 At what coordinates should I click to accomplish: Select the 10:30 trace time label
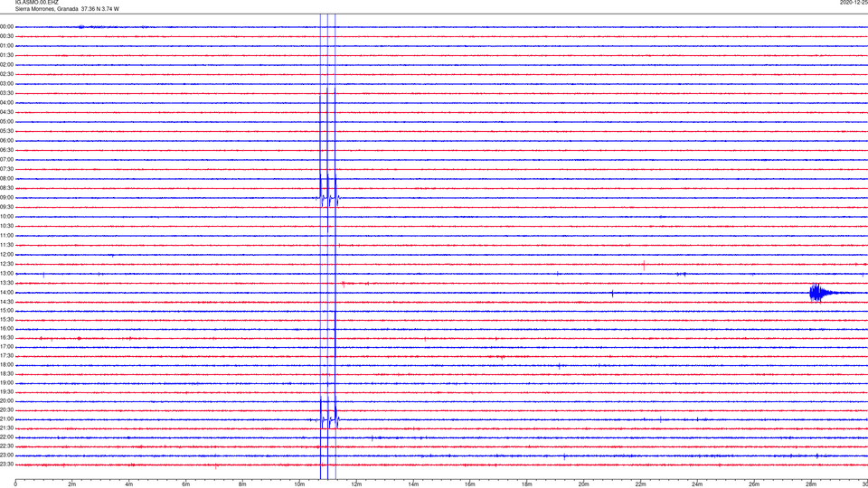pyautogui.click(x=6, y=226)
